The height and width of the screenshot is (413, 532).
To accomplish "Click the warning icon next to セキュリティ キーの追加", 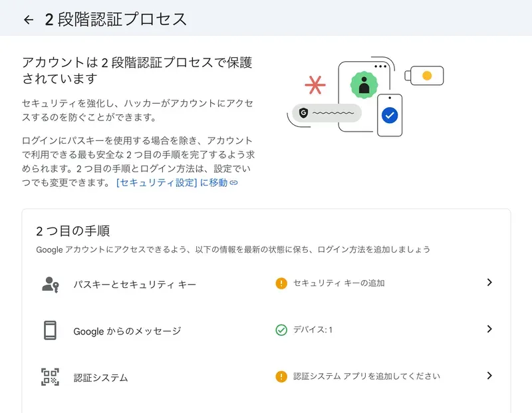I will (280, 283).
